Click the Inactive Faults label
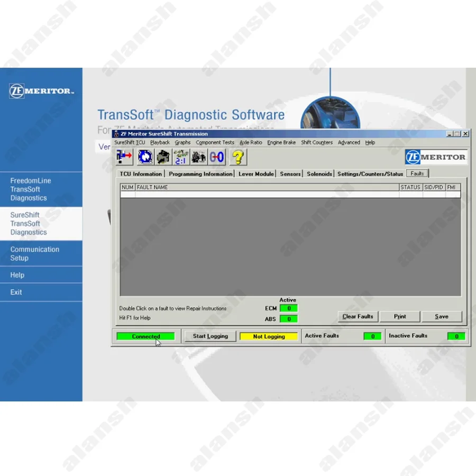 coord(408,336)
